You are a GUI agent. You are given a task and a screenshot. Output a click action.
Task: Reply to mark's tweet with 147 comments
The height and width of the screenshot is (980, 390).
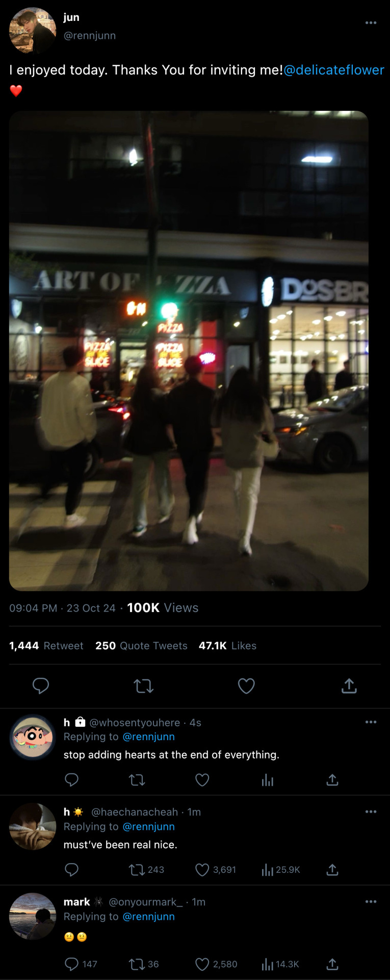pyautogui.click(x=81, y=964)
